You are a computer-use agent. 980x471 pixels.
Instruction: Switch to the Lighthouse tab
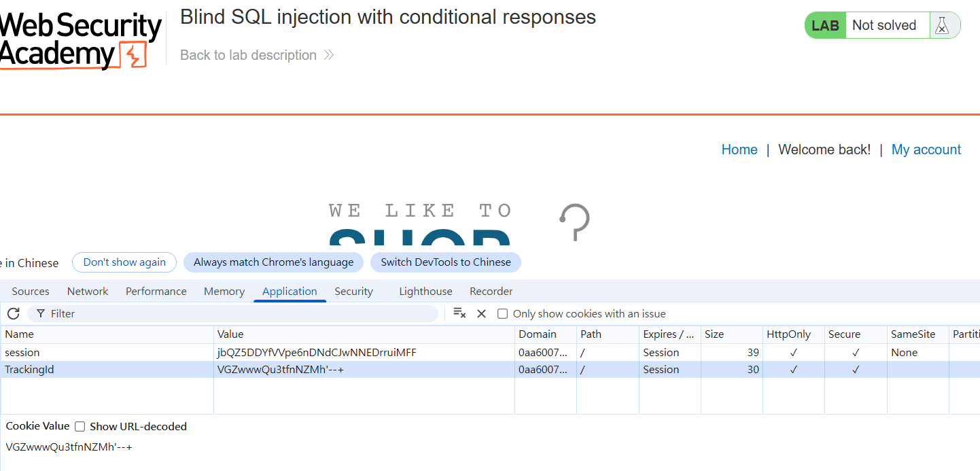pyautogui.click(x=425, y=291)
